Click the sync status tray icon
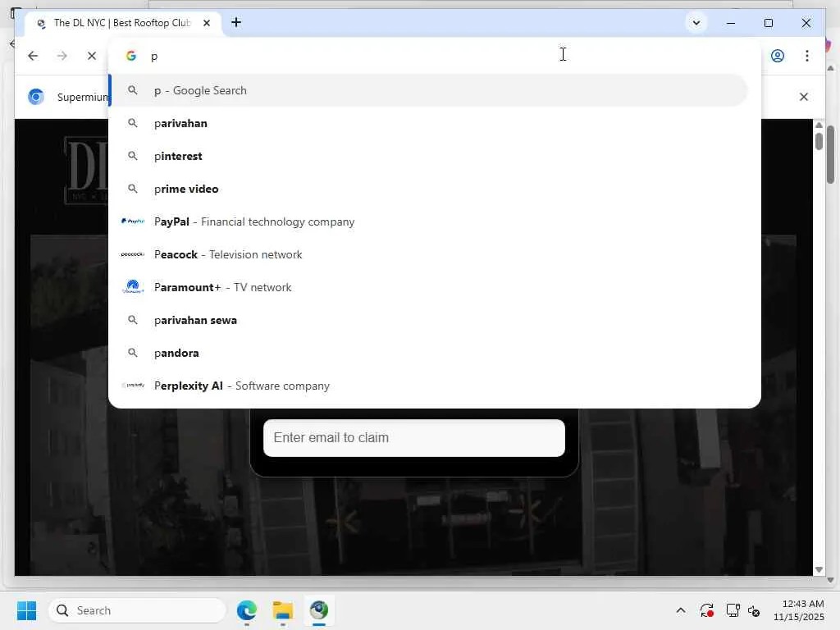This screenshot has width=840, height=630. 706,610
